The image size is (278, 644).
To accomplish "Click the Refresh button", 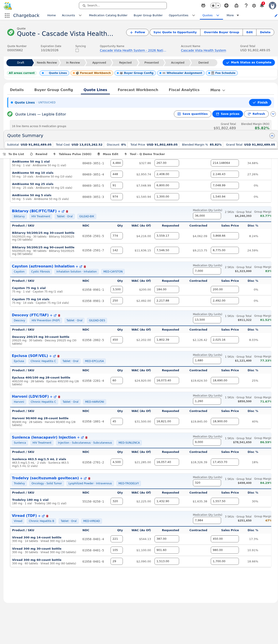I will point(256,114).
